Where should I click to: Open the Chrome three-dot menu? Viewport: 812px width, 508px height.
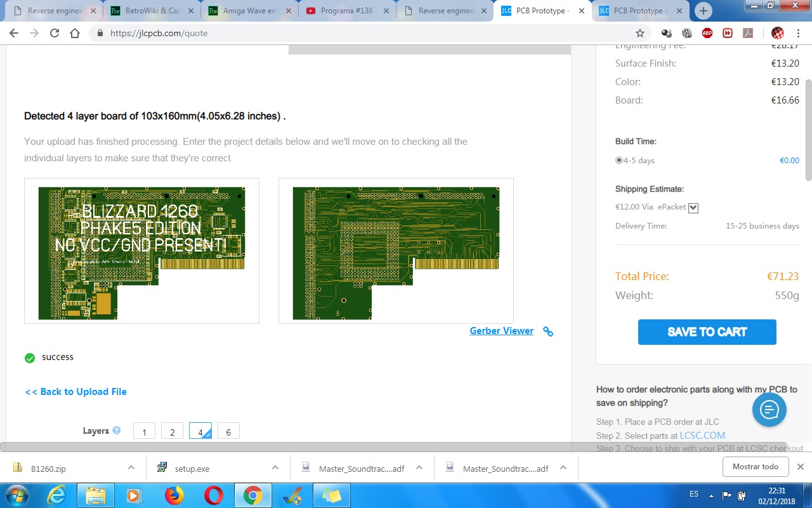(x=798, y=33)
